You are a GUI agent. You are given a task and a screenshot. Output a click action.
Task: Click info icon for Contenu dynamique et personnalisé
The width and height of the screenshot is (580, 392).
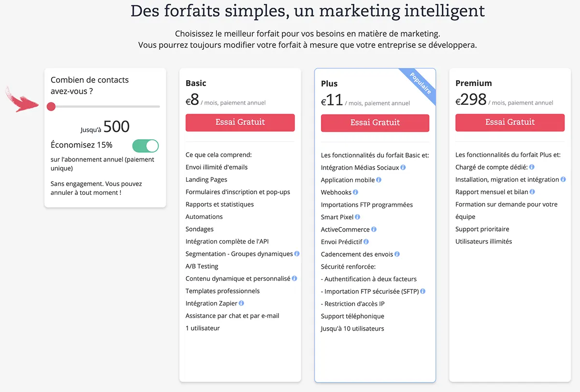[x=295, y=278]
